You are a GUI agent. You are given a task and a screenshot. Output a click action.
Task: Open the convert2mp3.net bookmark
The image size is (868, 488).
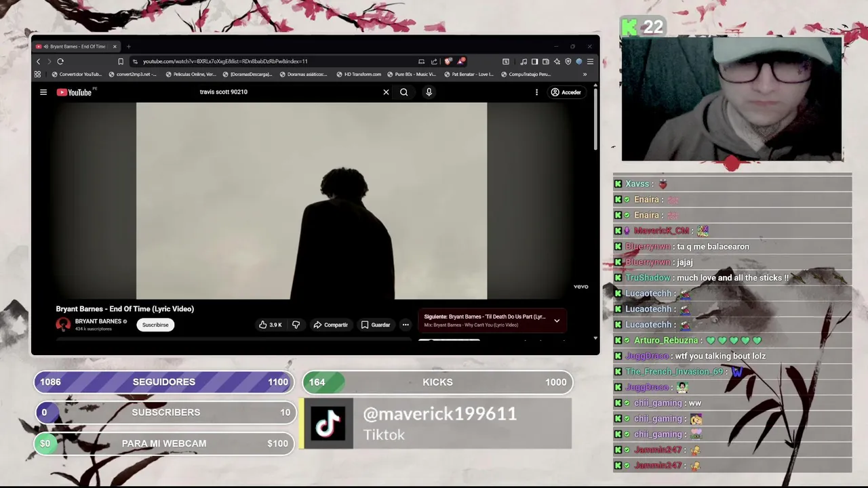(133, 75)
